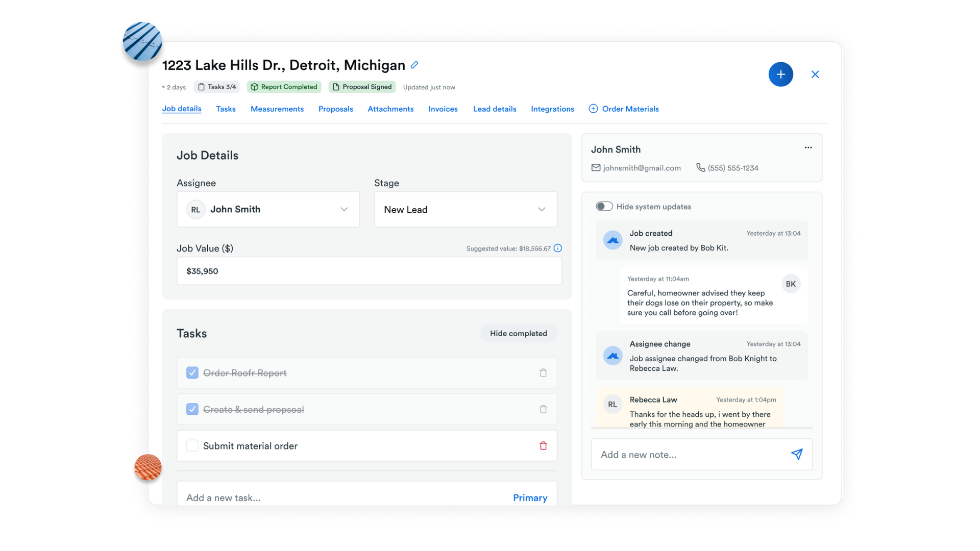Screen dimensions: 980x551
Task: Click the Submit material order task text
Action: point(250,446)
